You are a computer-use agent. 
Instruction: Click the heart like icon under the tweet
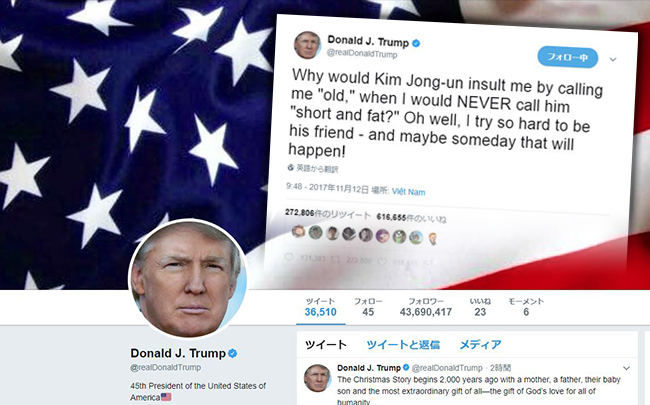(382, 261)
